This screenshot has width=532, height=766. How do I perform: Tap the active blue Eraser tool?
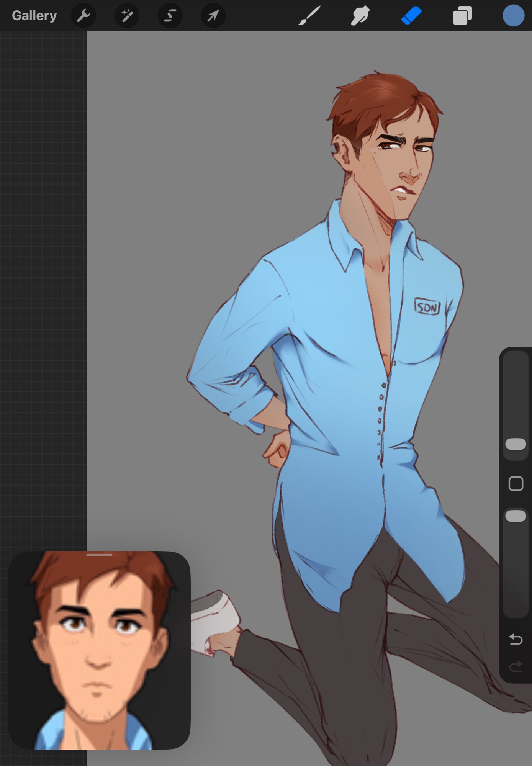[x=411, y=16]
